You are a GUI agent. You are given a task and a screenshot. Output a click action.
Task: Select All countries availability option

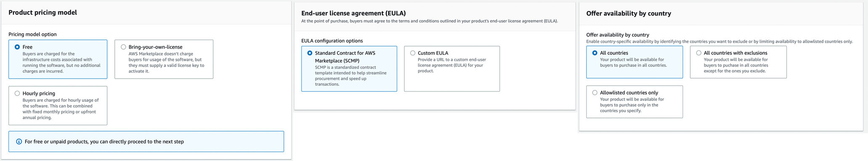[595, 53]
